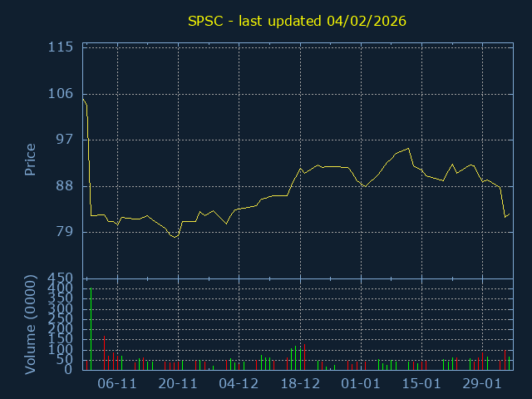
Task: Select the 01-01 date marker
Action: [361, 384]
